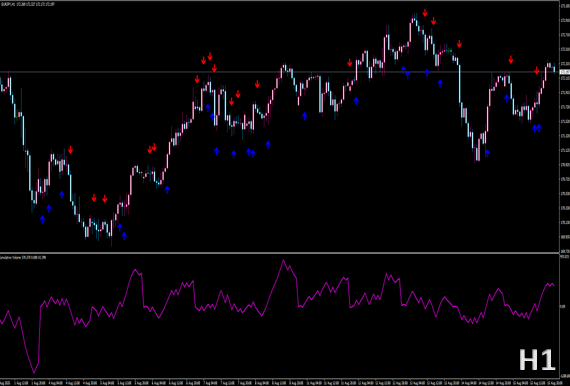Select the leftmost red down arrow
The image size is (570, 386).
71,150
